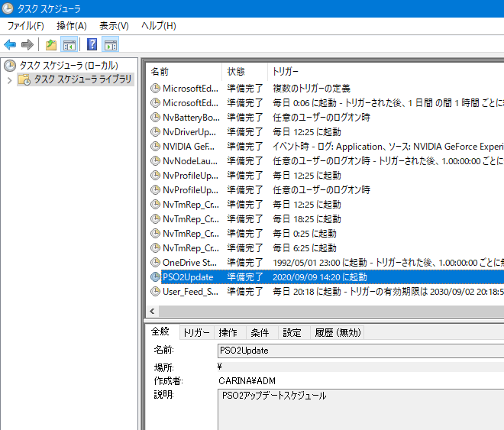Expand the タスク スケジューラ ライブラリ tree node
The image size is (504, 430).
pyautogui.click(x=10, y=80)
